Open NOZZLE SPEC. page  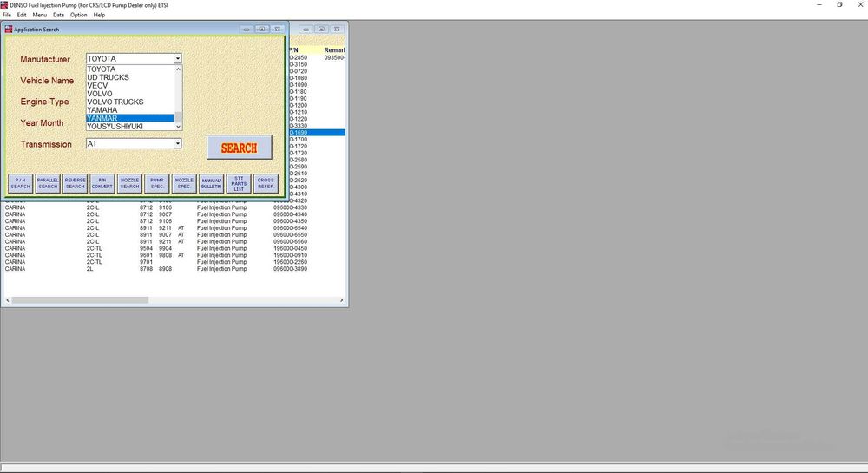tap(184, 184)
